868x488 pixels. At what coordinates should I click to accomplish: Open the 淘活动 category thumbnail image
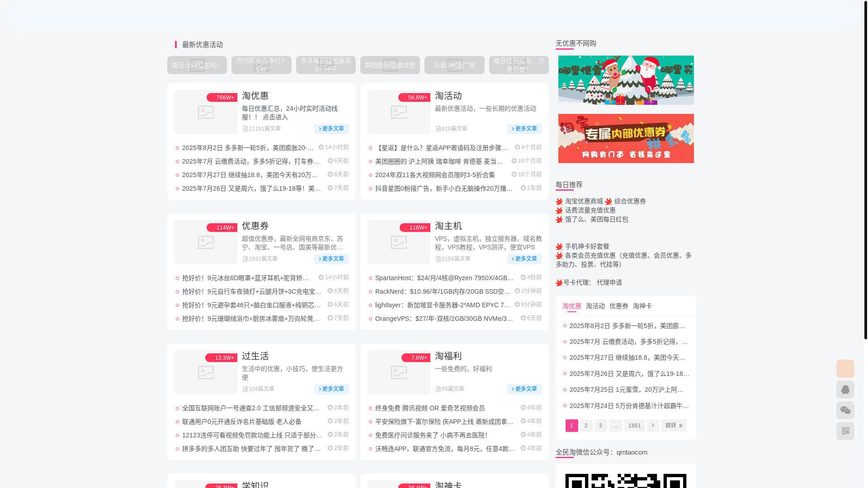(399, 112)
